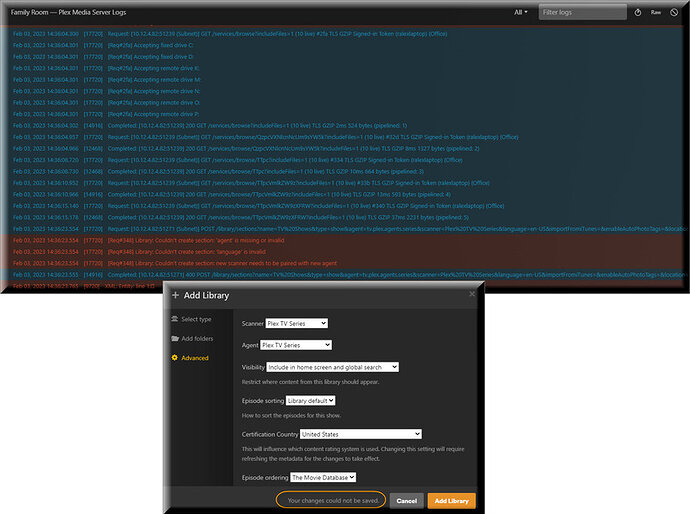This screenshot has width=690, height=514.
Task: Select log line 'Accepting remote drive O:'
Action: [x=345, y=103]
